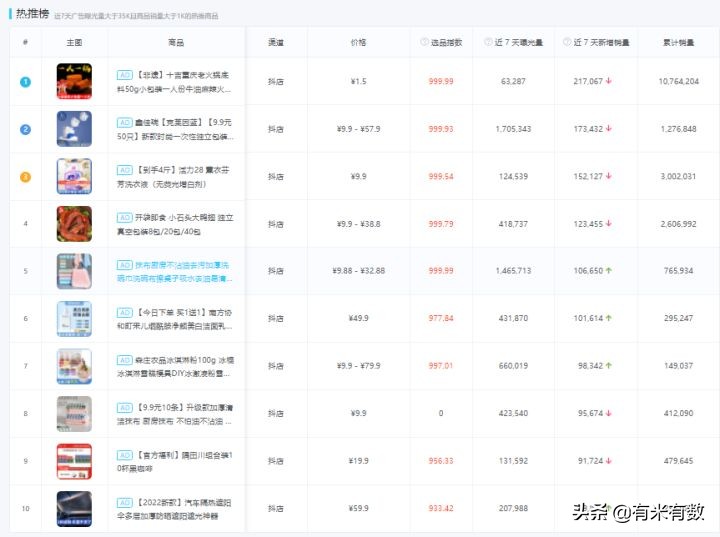The width and height of the screenshot is (720, 537).
Task: Click the 累计销量 column header
Action: tap(678, 42)
